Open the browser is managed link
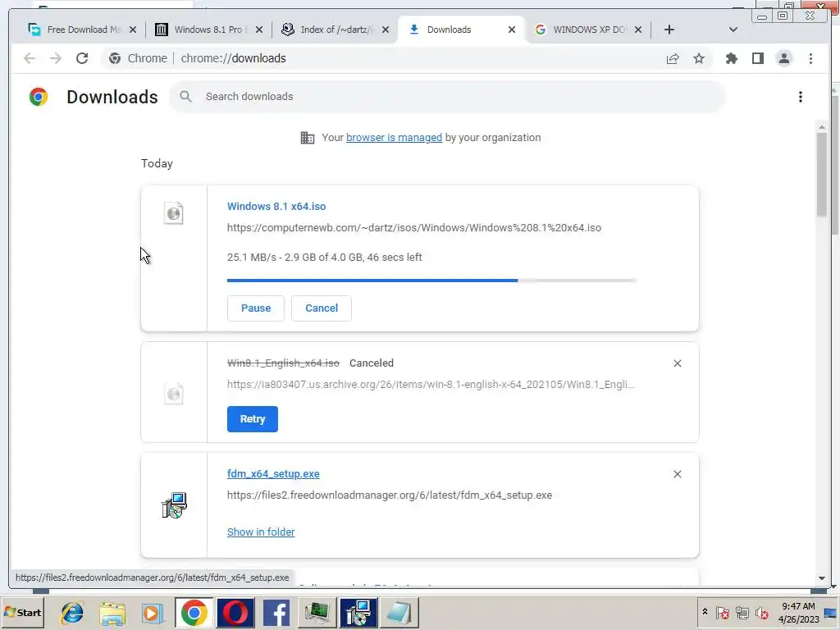The height and width of the screenshot is (630, 840). [394, 138]
